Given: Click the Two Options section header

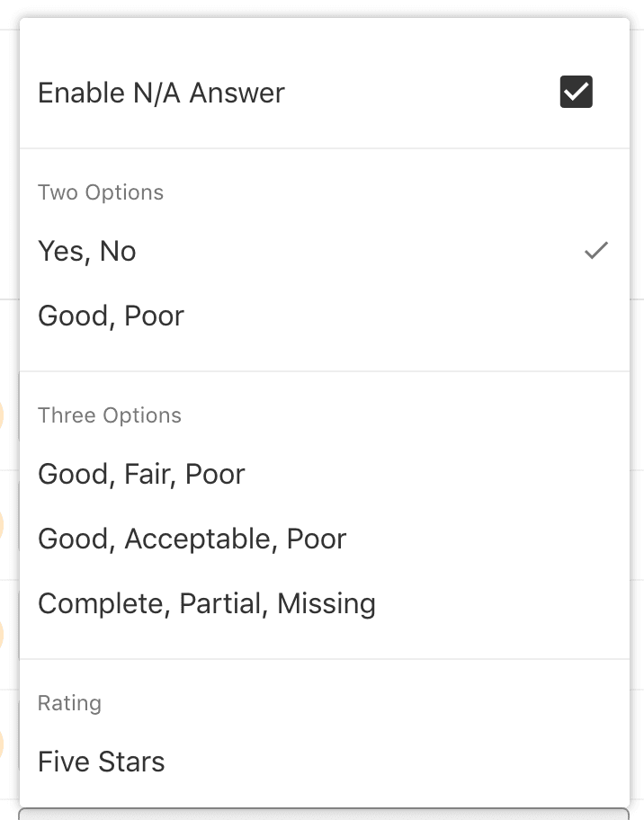Looking at the screenshot, I should 100,192.
